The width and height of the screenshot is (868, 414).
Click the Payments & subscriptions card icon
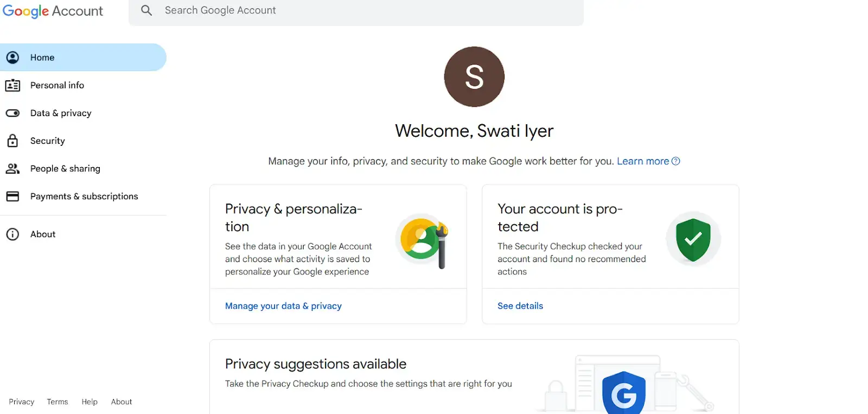point(13,196)
